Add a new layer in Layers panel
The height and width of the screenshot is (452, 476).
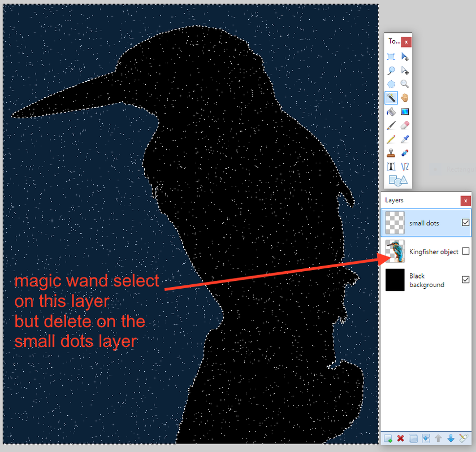pyautogui.click(x=388, y=438)
